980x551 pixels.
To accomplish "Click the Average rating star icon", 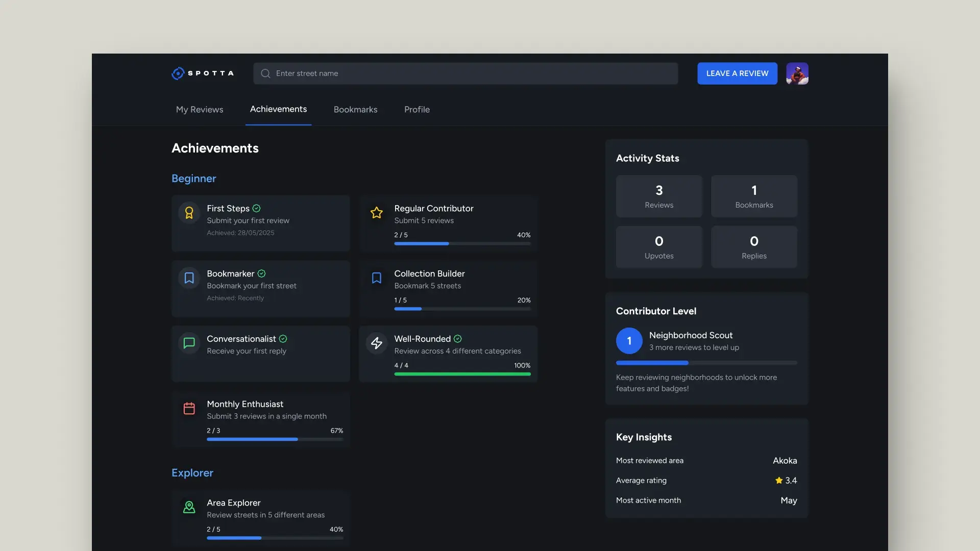I will (779, 481).
